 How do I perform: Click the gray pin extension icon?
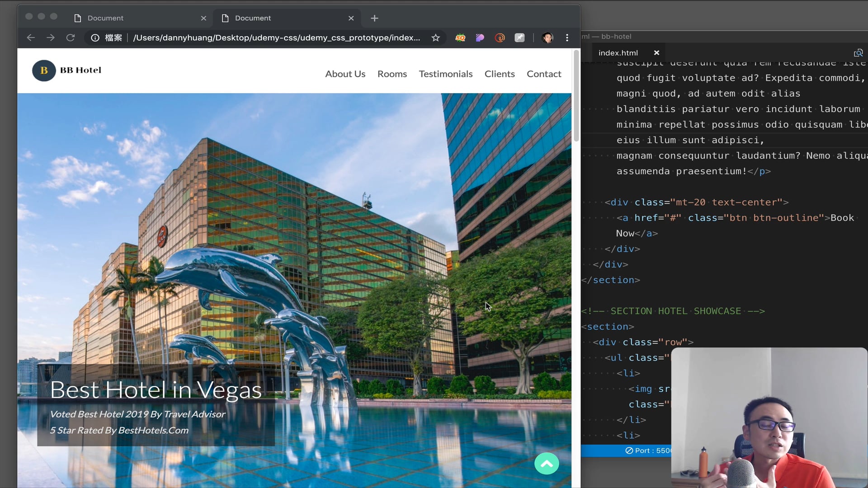click(x=520, y=38)
